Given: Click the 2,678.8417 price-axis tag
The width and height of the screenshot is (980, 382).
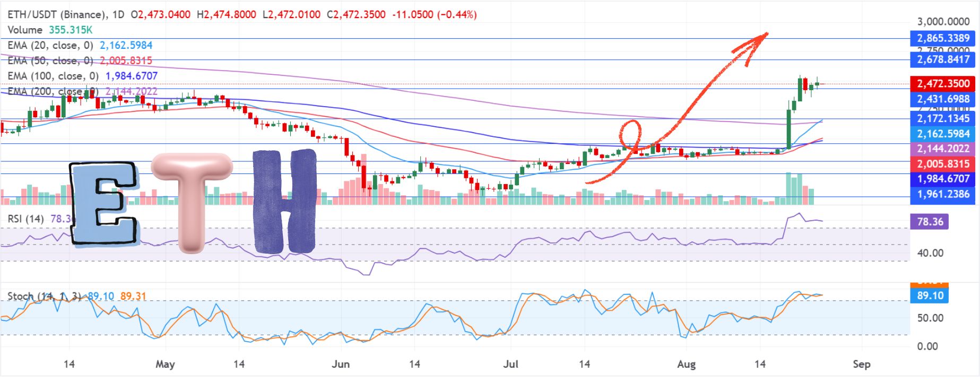Looking at the screenshot, I should pos(943,59).
